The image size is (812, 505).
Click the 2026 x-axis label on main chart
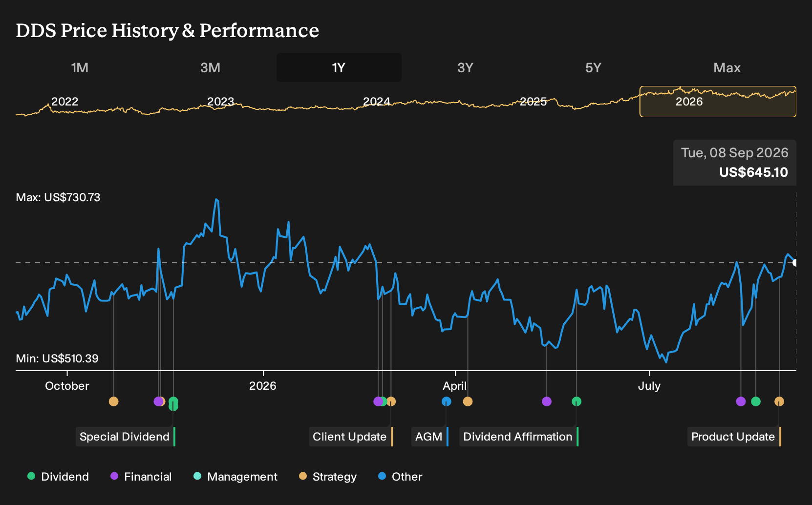click(263, 386)
